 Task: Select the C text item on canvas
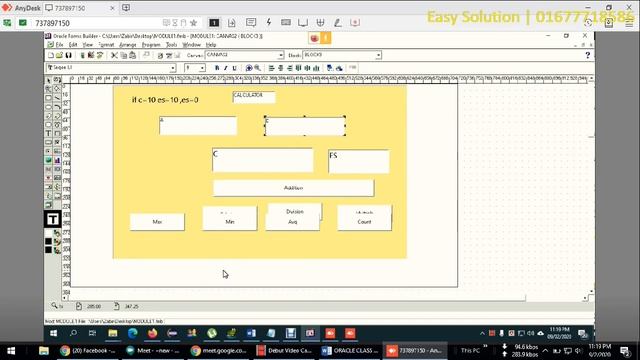(262, 160)
